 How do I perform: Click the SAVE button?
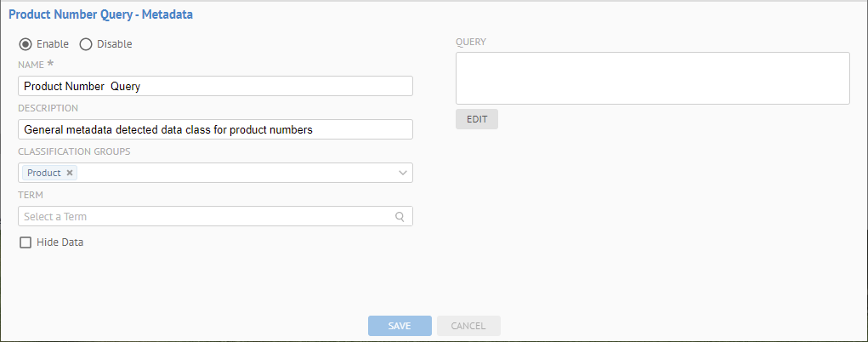400,326
